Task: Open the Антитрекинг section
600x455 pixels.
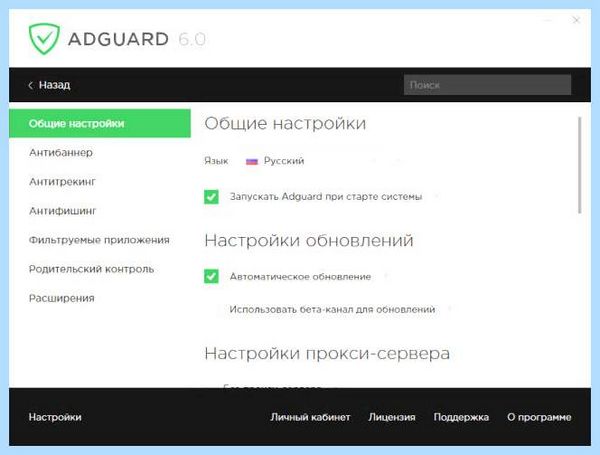Action: (62, 181)
